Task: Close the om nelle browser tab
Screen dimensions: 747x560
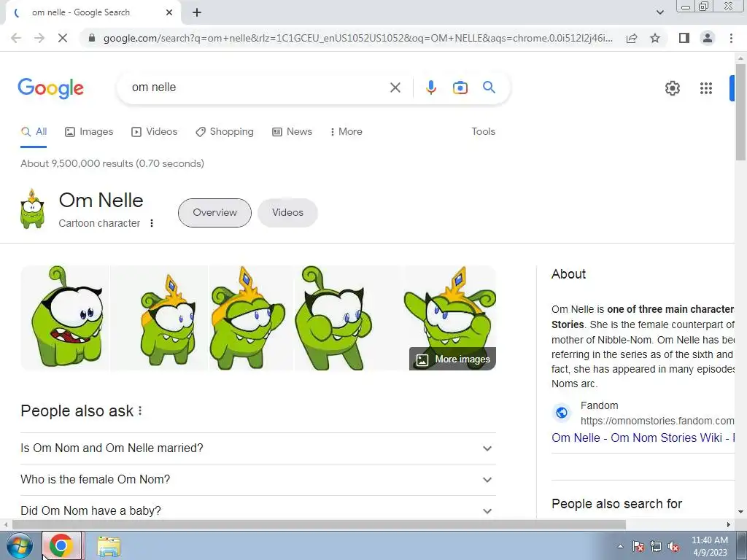Action: (x=169, y=12)
